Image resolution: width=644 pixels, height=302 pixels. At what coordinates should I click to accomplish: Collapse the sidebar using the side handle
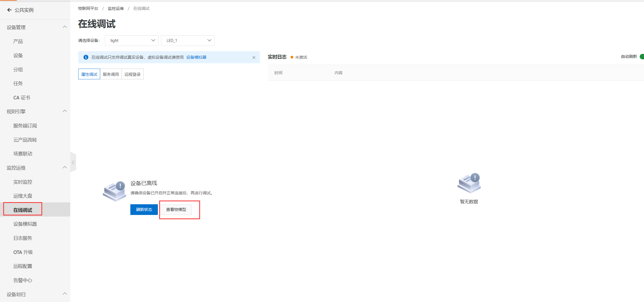[x=73, y=162]
